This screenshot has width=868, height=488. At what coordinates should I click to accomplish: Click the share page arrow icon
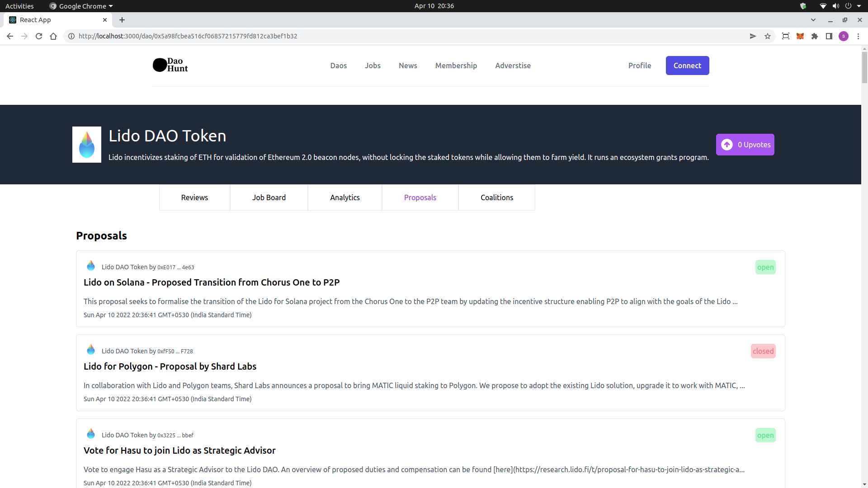[x=753, y=36]
